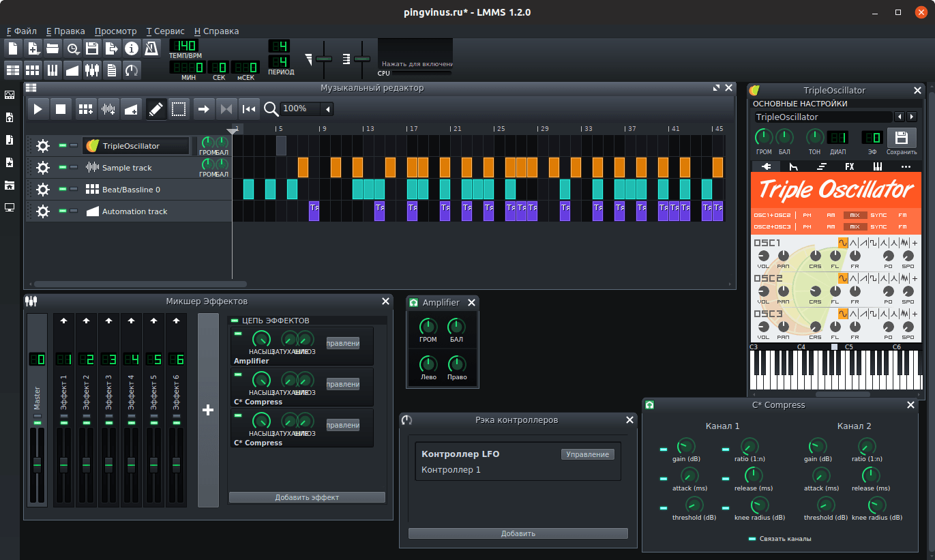Image resolution: width=935 pixels, height=560 pixels.
Task: Adjust master volume slider in toolbar
Action: click(x=323, y=60)
